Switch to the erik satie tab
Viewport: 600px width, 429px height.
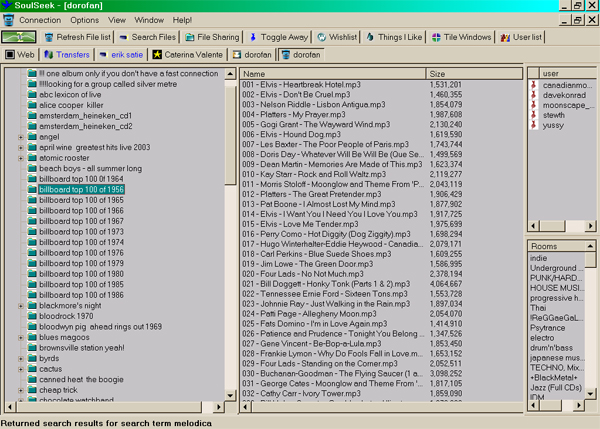122,55
